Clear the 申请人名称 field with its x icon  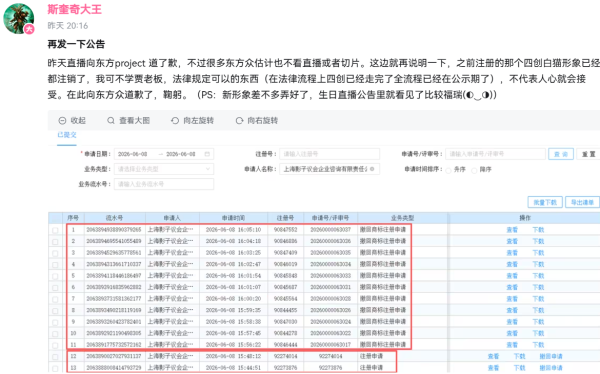[372, 169]
